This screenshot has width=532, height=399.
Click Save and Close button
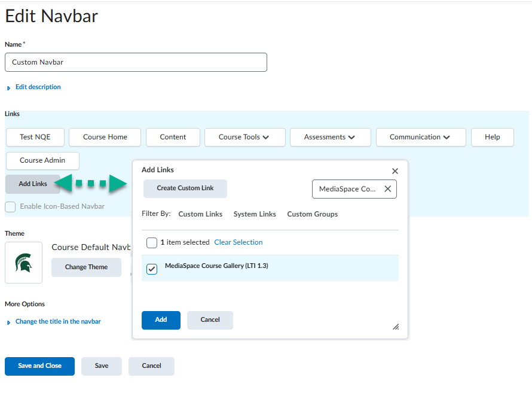(x=39, y=366)
